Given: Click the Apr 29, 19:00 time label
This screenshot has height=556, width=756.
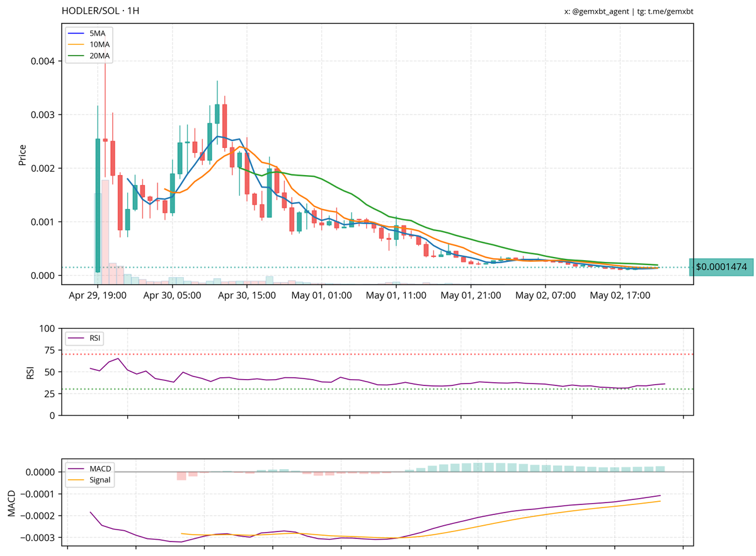Looking at the screenshot, I should tap(98, 294).
